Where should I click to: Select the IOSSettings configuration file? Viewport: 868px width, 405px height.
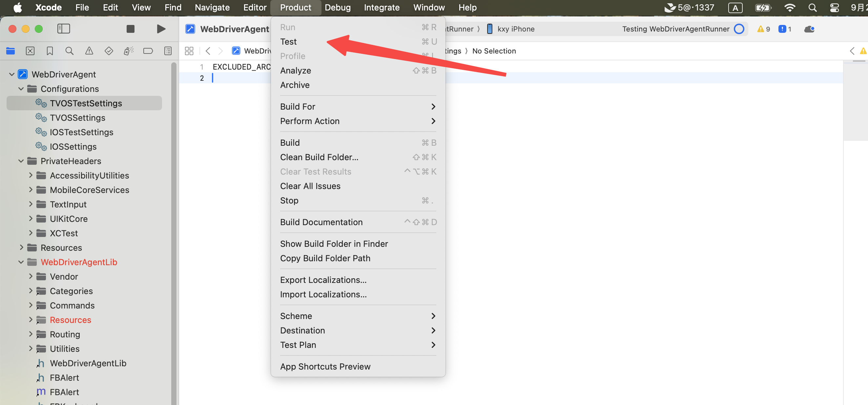pos(73,147)
